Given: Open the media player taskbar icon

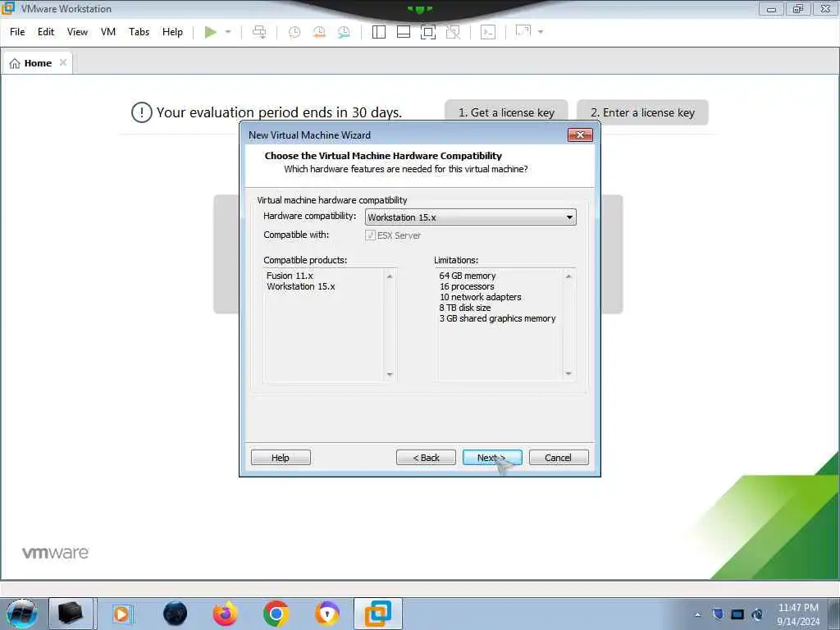Looking at the screenshot, I should [x=121, y=614].
